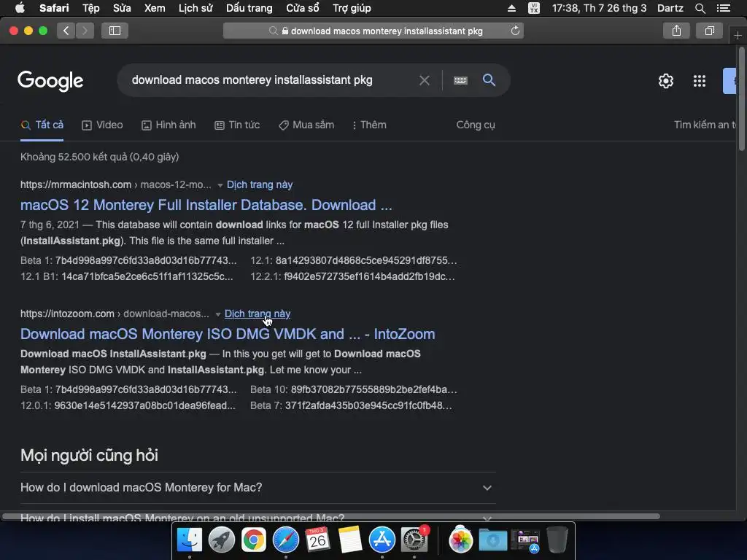Image resolution: width=747 pixels, height=560 pixels.
Task: Open a new tab with plus button
Action: click(738, 35)
